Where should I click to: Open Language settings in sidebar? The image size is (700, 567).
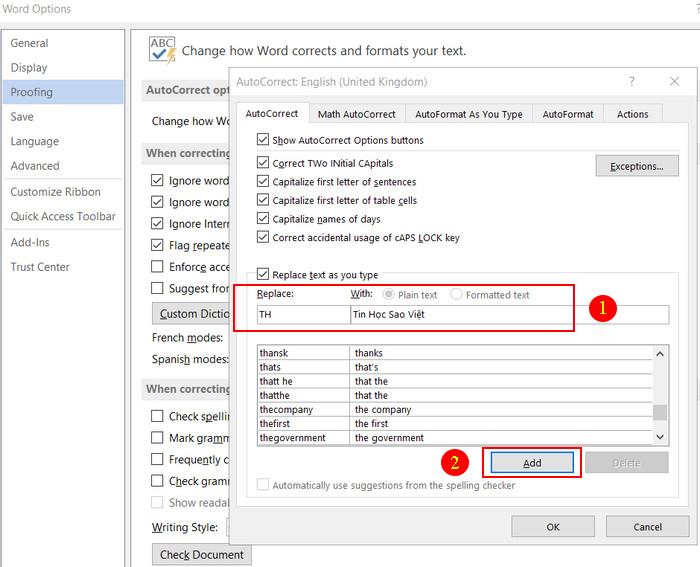[x=63, y=141]
